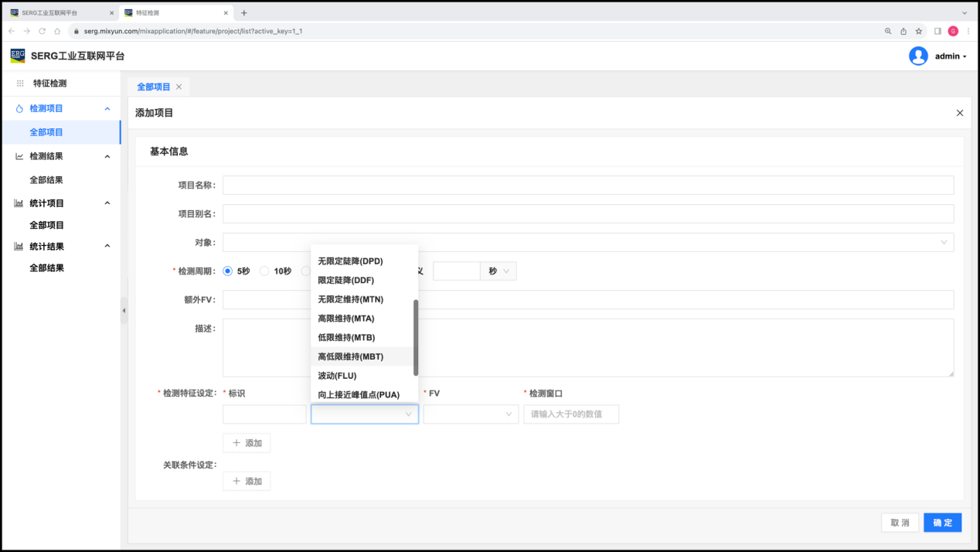Click the 确定 confirm button
This screenshot has height=552, width=980.
[942, 523]
